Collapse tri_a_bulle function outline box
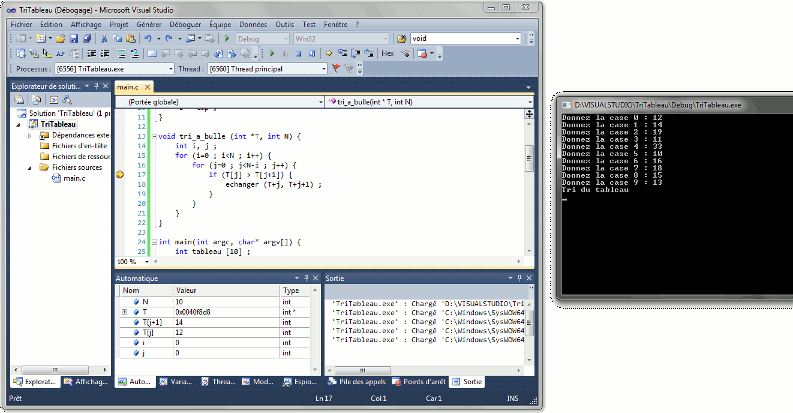This screenshot has height=413, width=793. [154, 136]
